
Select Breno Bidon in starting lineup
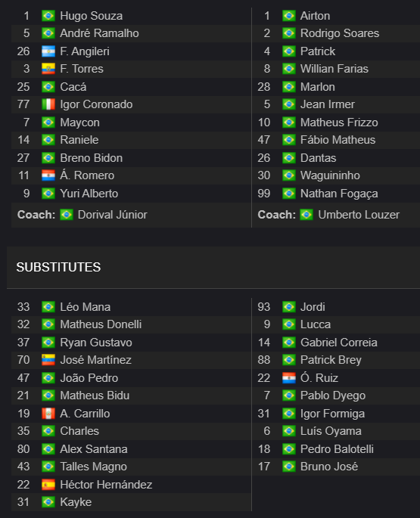click(92, 158)
